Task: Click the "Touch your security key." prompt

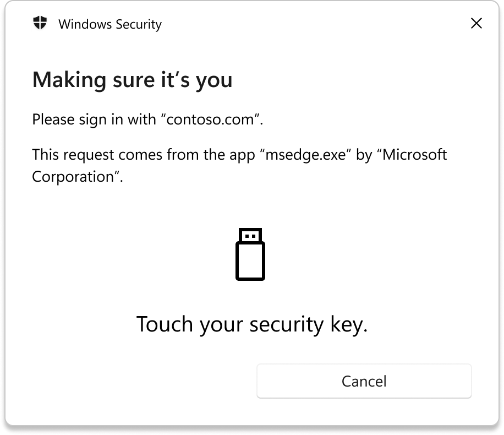Action: click(252, 324)
